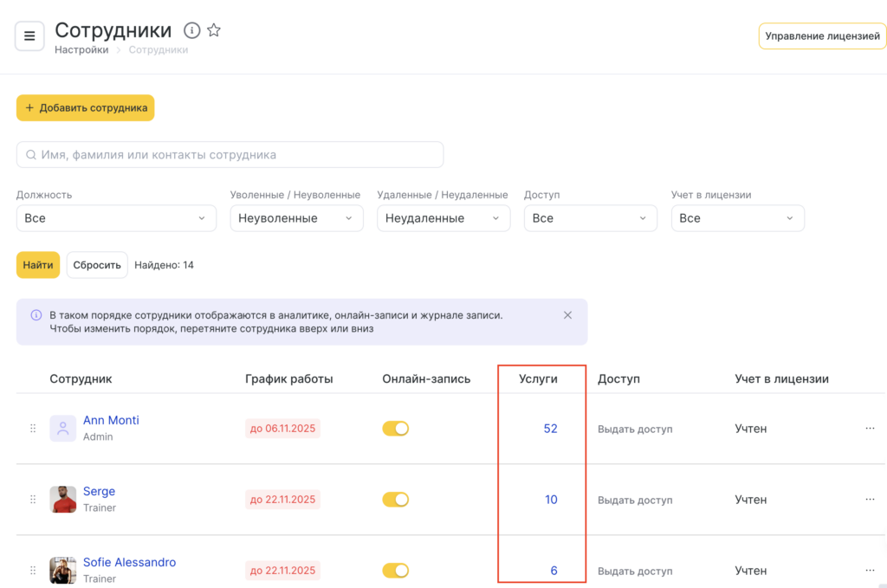The height and width of the screenshot is (588, 887).
Task: Go to Настройки breadcrumb
Action: [x=81, y=50]
